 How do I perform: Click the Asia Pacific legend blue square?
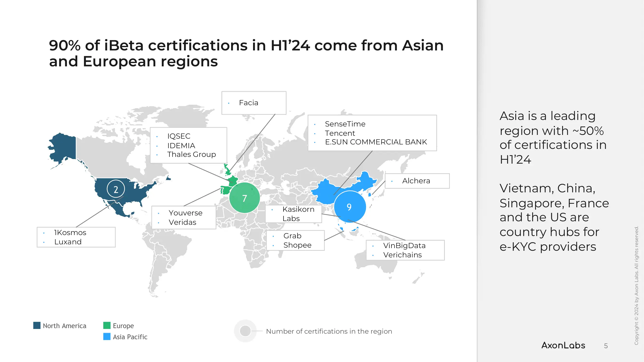[107, 336]
